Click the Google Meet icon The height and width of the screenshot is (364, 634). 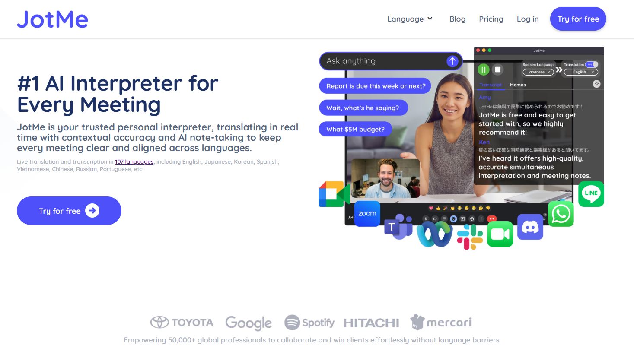pos(334,194)
